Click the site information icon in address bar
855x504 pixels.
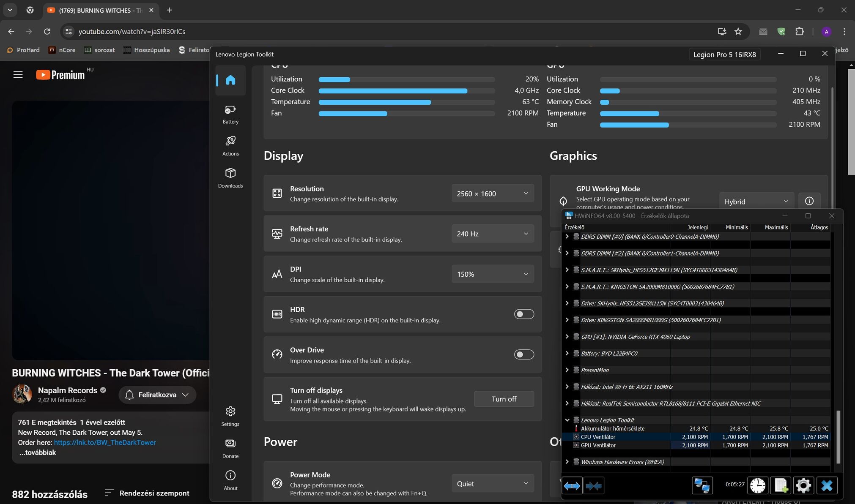[69, 31]
